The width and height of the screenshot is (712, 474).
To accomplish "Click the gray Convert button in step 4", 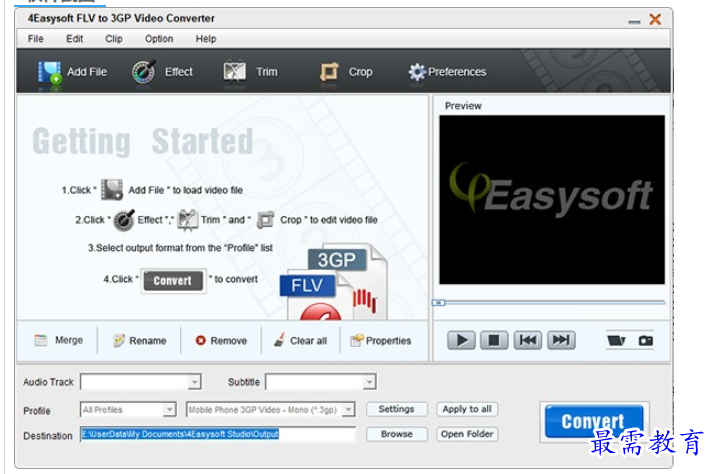I will 173,281.
